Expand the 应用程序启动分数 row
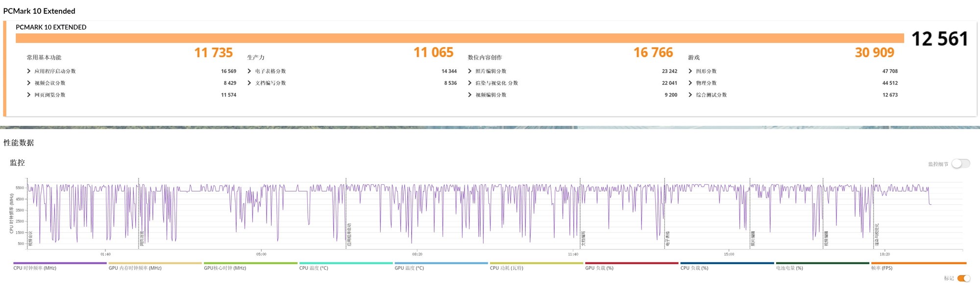The height and width of the screenshot is (296, 980). click(x=28, y=71)
